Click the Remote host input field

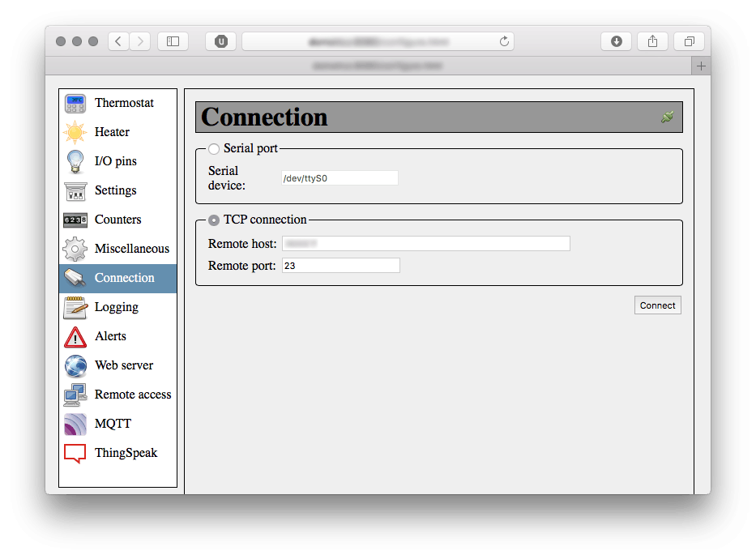click(x=426, y=244)
